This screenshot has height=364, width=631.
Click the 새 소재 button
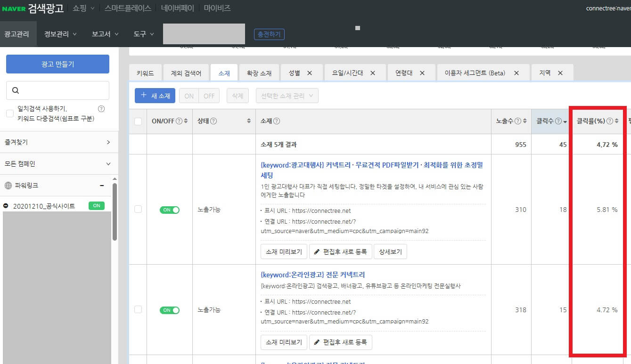point(155,96)
